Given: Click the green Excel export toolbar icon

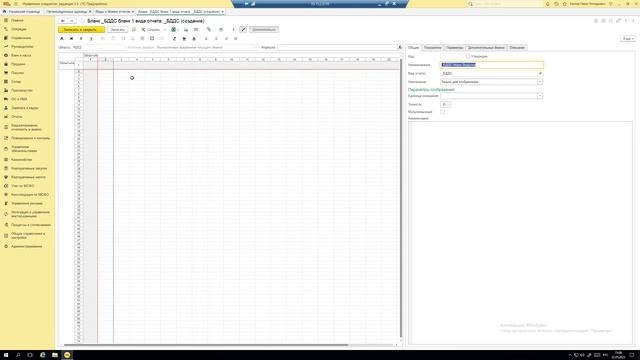Looking at the screenshot, I should [173, 29].
